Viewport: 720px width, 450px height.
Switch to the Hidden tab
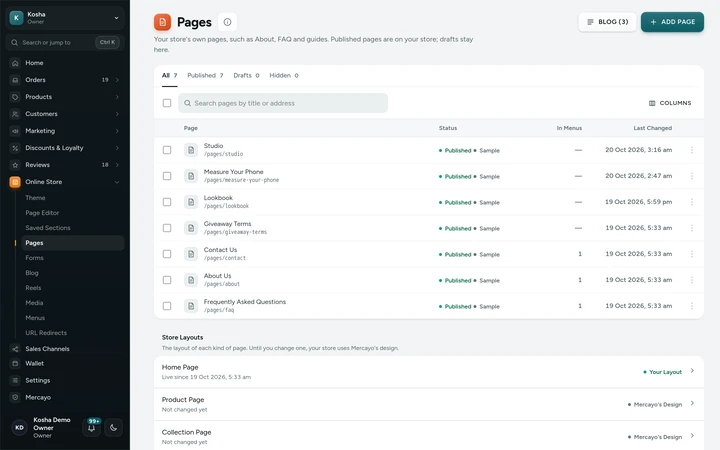pyautogui.click(x=284, y=75)
